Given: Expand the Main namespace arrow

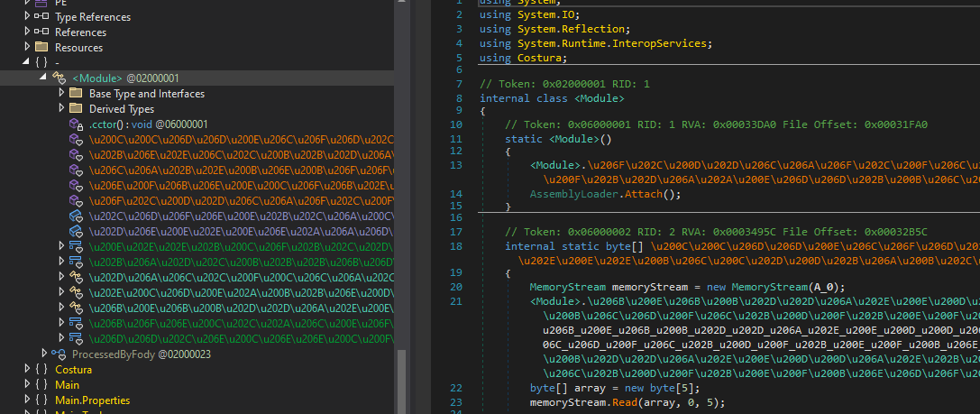Looking at the screenshot, I should pyautogui.click(x=26, y=385).
